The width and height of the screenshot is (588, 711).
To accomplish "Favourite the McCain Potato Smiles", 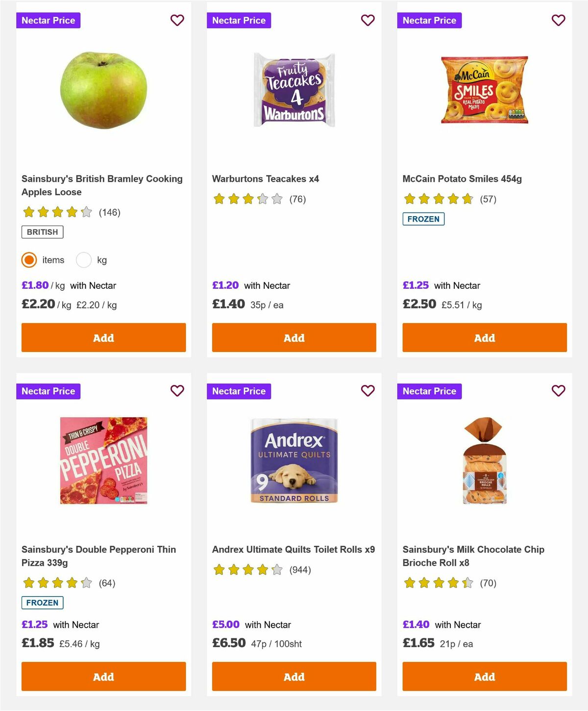I will (x=558, y=20).
